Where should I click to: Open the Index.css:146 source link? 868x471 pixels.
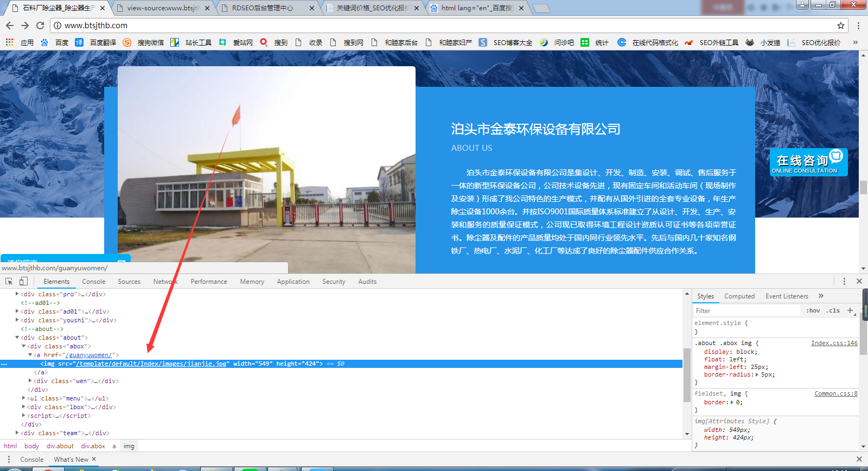(x=834, y=343)
